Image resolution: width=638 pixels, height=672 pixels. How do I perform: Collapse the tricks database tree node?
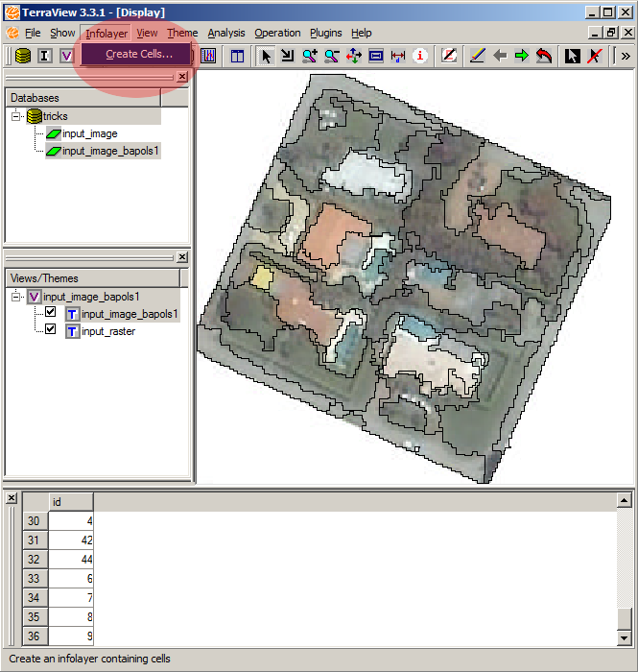[16, 116]
